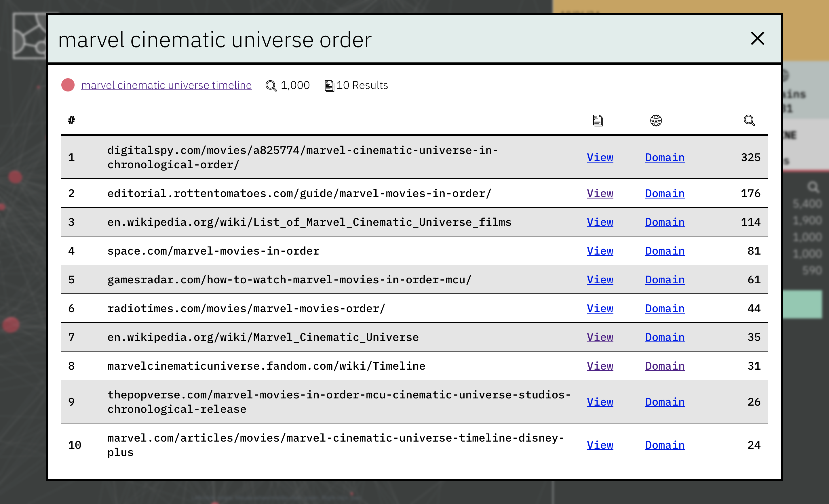
Task: Open Domain for digitalspy.com row
Action: (x=665, y=157)
